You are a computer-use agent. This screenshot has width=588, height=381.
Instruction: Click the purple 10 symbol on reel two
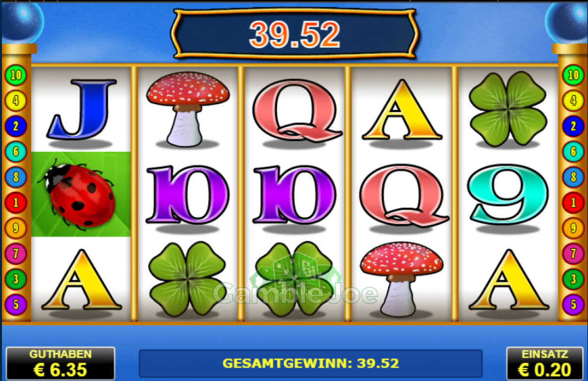coord(187,194)
